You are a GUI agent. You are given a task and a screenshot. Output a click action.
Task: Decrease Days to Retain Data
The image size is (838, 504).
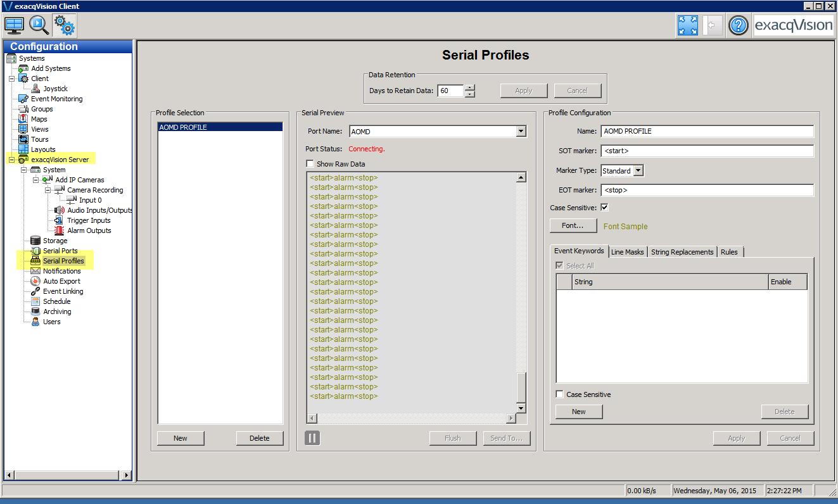click(469, 94)
